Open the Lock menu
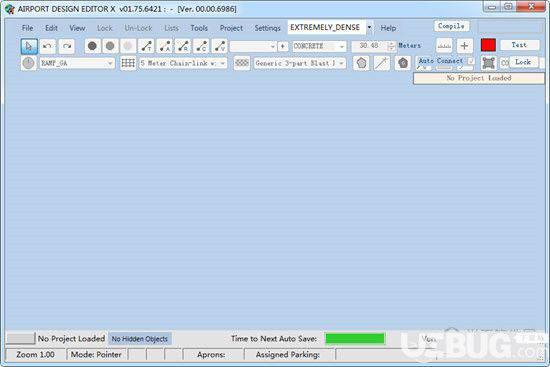This screenshot has height=367, width=550. click(105, 28)
